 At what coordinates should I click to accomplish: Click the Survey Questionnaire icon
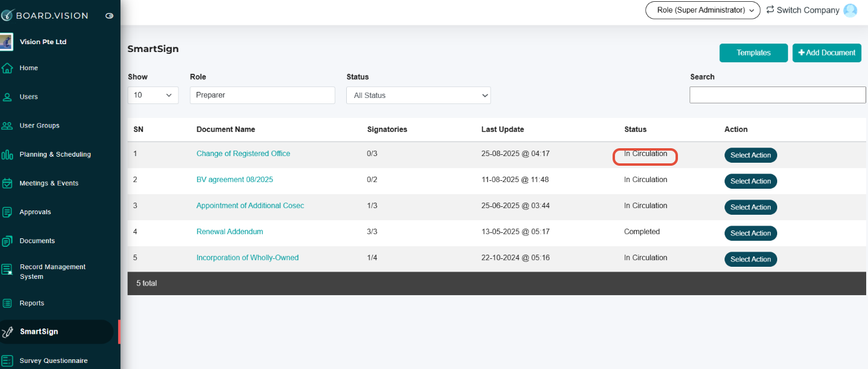click(7, 361)
